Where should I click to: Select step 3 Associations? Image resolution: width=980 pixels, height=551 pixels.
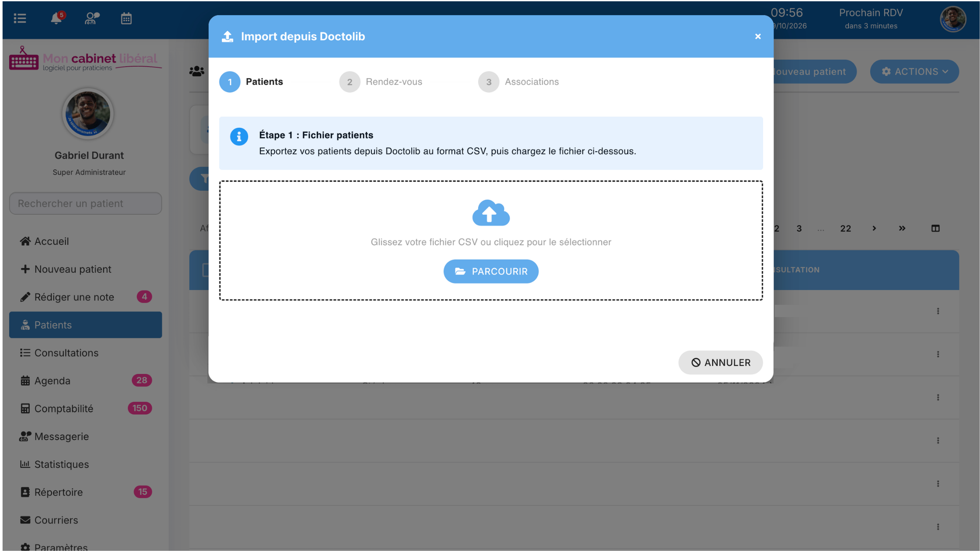(518, 82)
